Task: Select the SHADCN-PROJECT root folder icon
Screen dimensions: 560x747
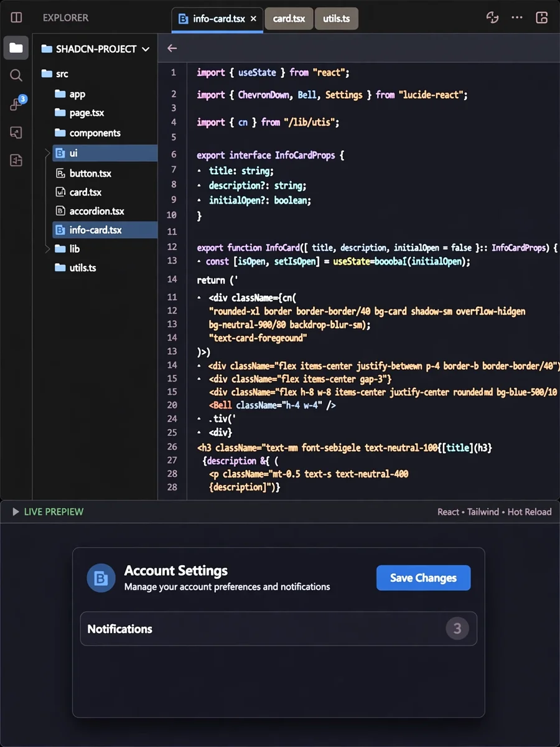Action: [x=47, y=49]
